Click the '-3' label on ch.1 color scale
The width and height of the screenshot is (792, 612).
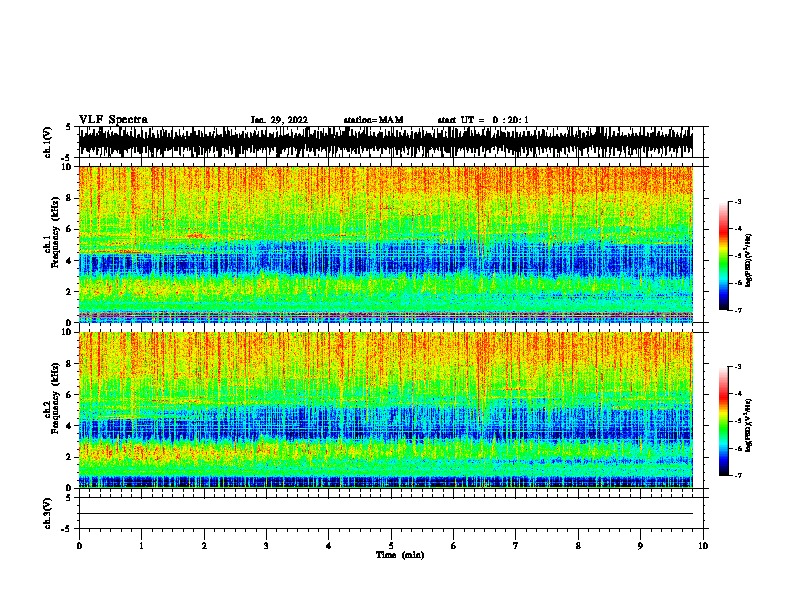click(738, 202)
